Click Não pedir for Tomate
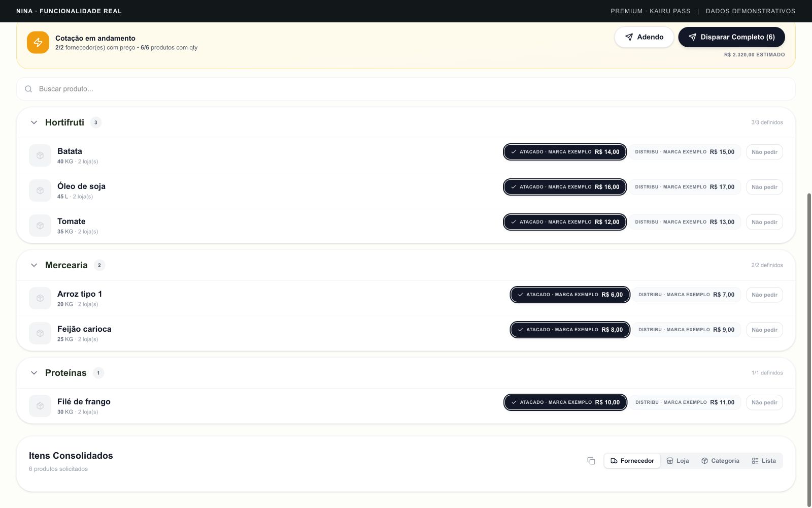Screen dimensions: 812x508 coord(764,222)
